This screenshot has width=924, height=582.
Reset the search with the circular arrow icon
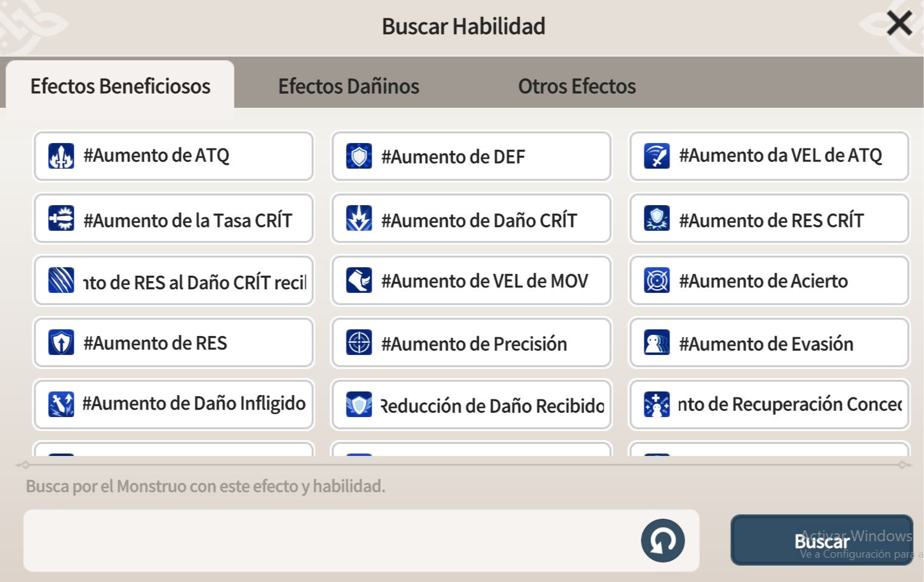pyautogui.click(x=663, y=541)
